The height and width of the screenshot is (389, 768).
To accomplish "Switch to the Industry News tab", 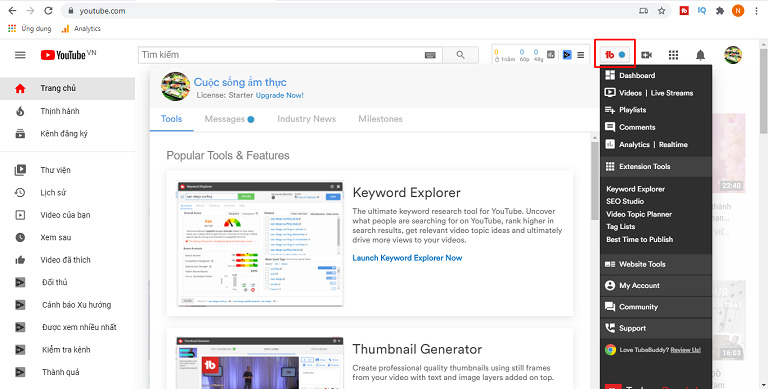I will pyautogui.click(x=307, y=119).
